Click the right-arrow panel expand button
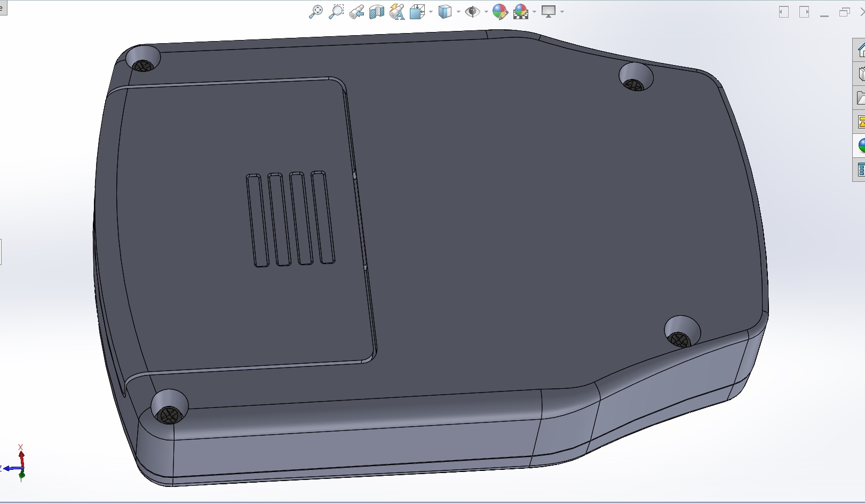Viewport: 865px width, 504px height. pos(804,12)
